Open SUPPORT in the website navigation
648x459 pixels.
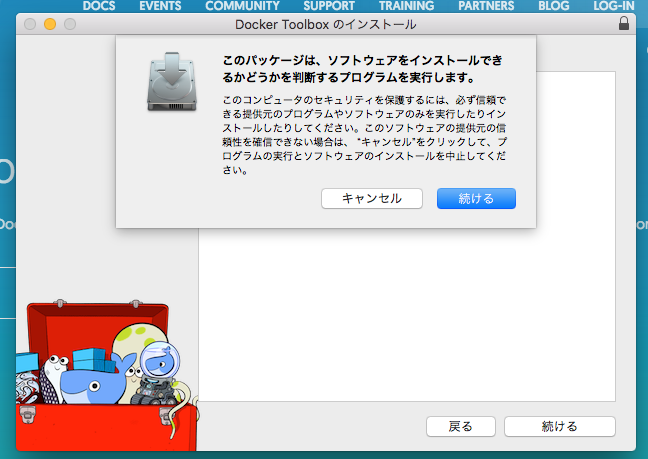(x=329, y=6)
